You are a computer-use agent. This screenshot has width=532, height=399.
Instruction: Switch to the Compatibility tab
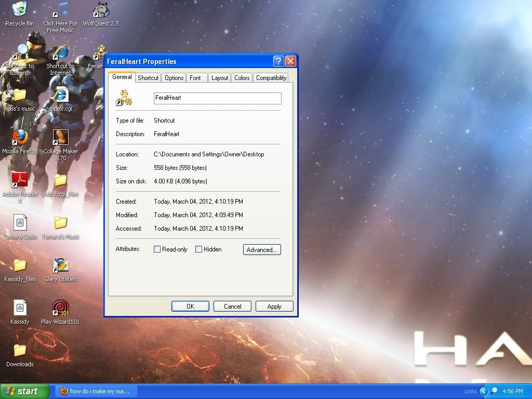(x=271, y=78)
